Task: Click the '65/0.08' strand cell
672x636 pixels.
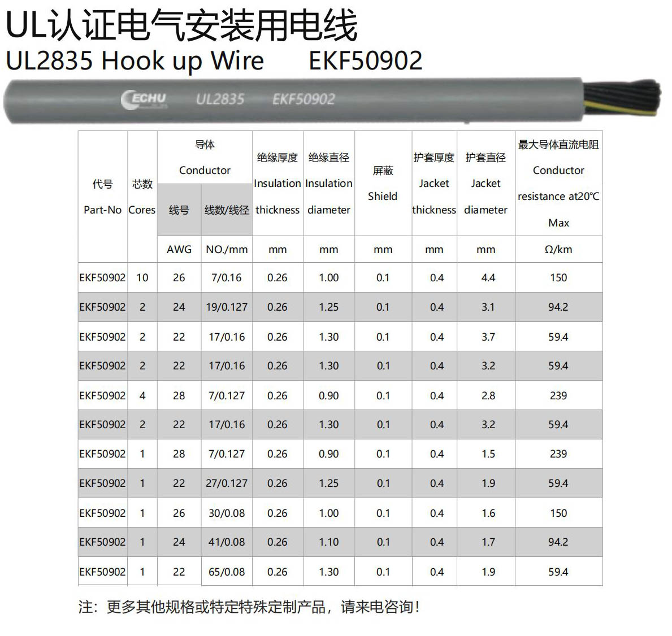Action: click(x=227, y=572)
